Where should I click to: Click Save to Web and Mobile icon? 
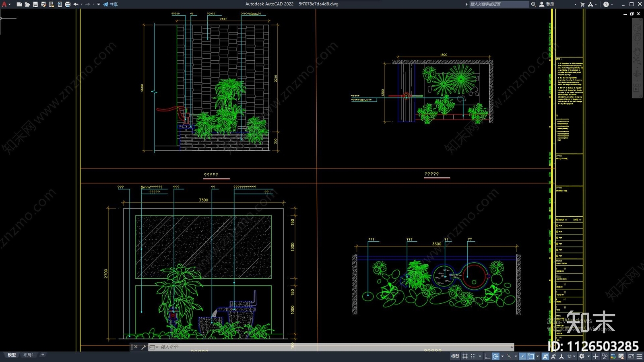(x=60, y=4)
